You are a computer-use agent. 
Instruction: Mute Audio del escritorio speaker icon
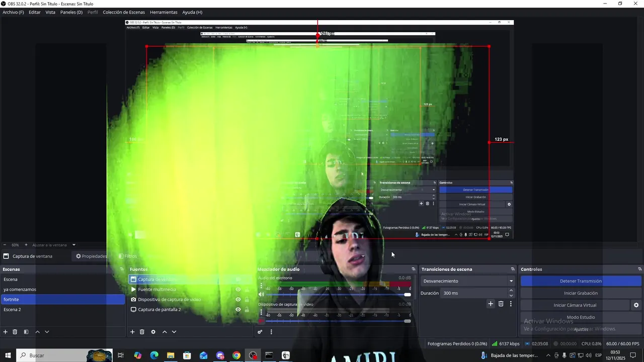pos(261,294)
